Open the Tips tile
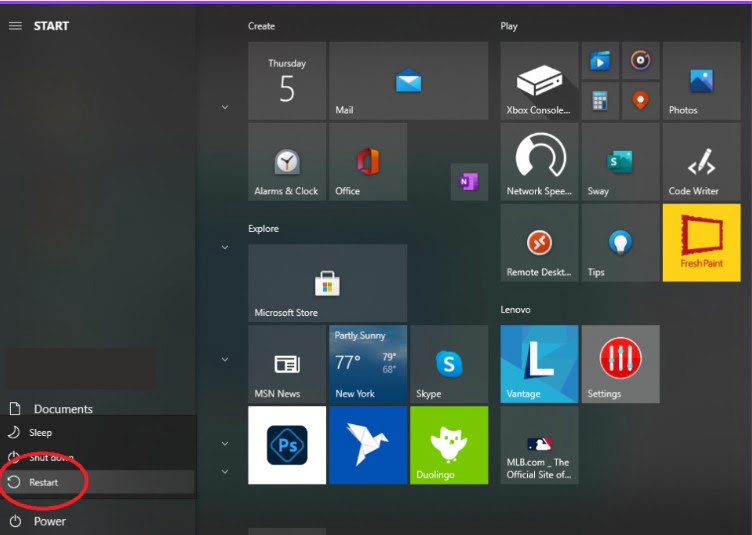 point(620,243)
